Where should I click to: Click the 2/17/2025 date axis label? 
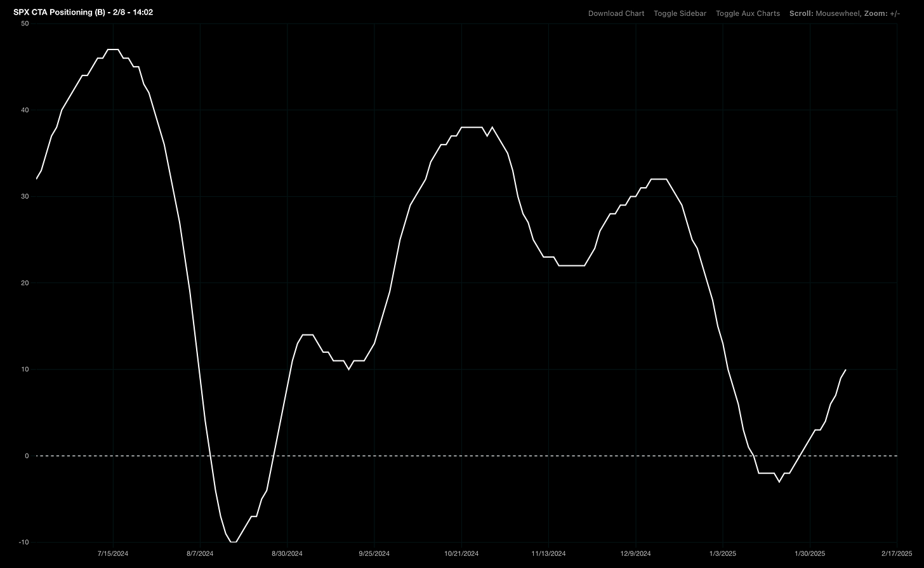point(897,553)
